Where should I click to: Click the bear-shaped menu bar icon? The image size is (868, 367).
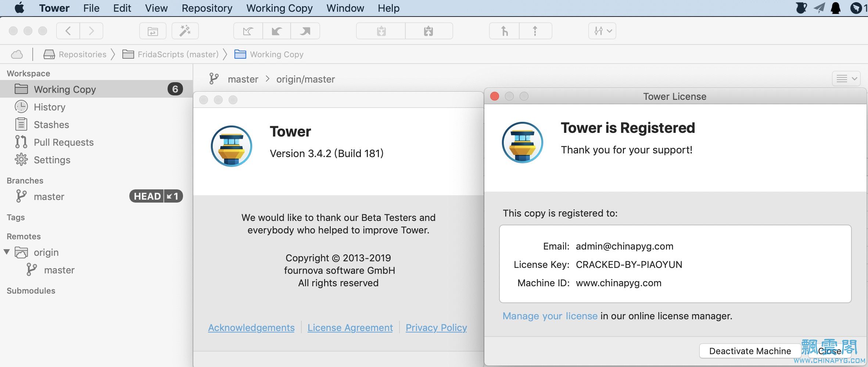[801, 8]
